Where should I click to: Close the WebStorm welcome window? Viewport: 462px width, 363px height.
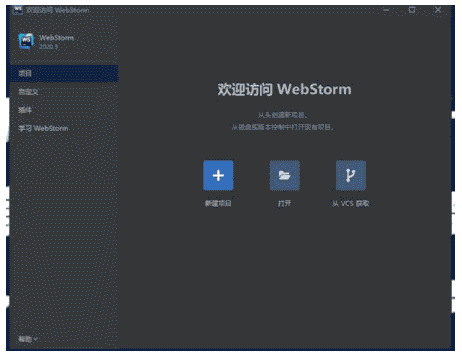[438, 10]
